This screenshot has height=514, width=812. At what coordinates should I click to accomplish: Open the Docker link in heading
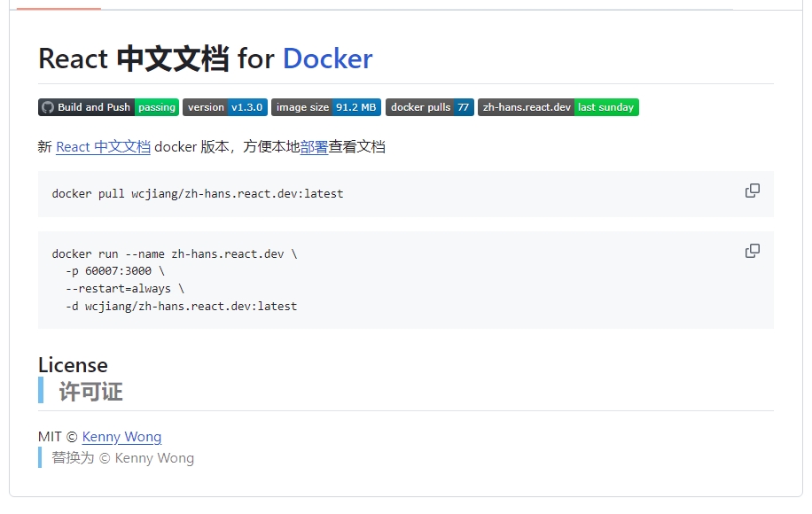(x=328, y=58)
